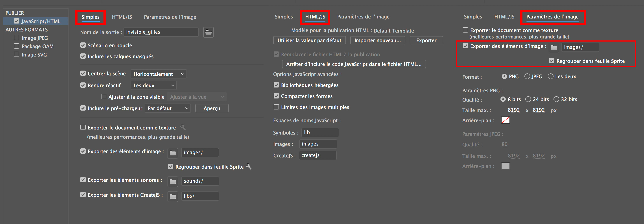Choose 24 bits PNG quality

(x=528, y=99)
